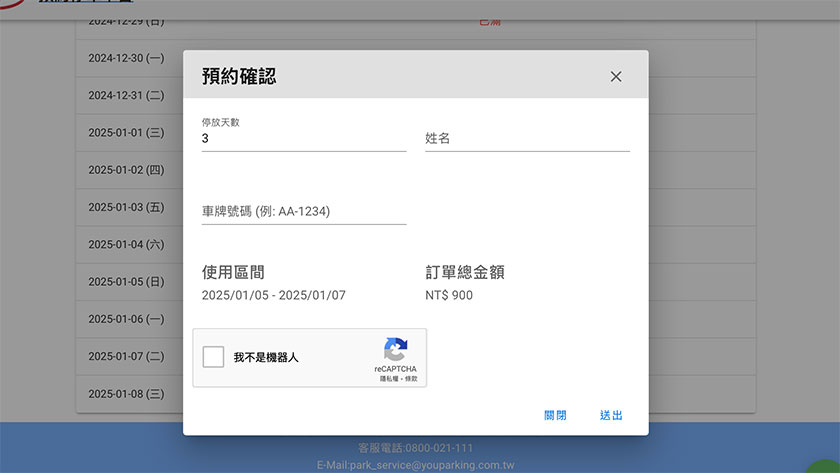
Task: Click the 姓名 text field
Action: pos(527,139)
